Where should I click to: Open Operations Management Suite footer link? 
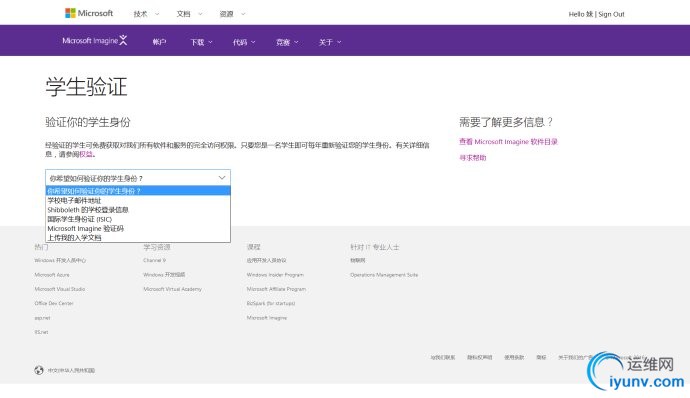(384, 275)
